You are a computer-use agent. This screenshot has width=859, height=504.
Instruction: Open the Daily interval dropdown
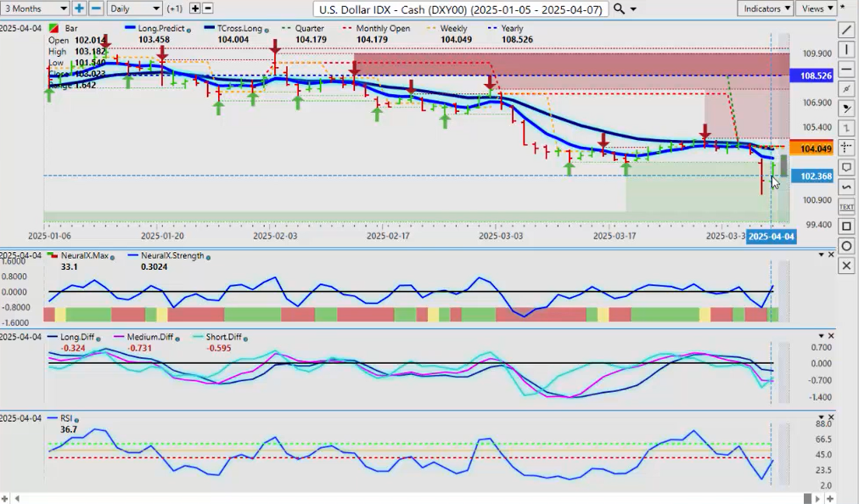[135, 8]
